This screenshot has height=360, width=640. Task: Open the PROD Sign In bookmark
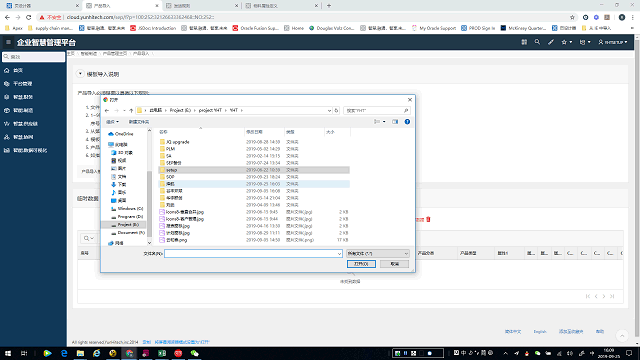coord(478,28)
